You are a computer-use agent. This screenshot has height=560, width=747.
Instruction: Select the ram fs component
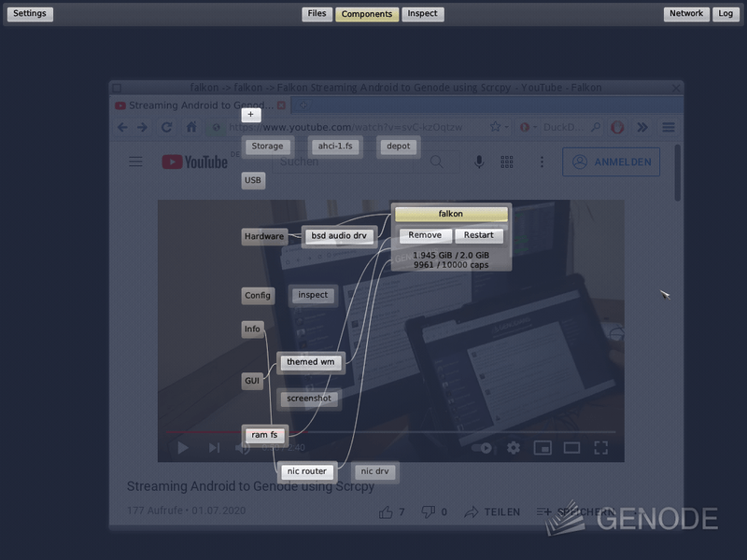point(264,435)
